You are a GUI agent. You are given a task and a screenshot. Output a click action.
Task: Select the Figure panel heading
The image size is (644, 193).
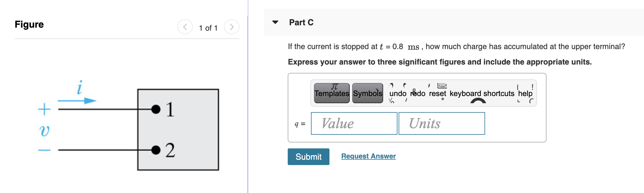coord(29,24)
